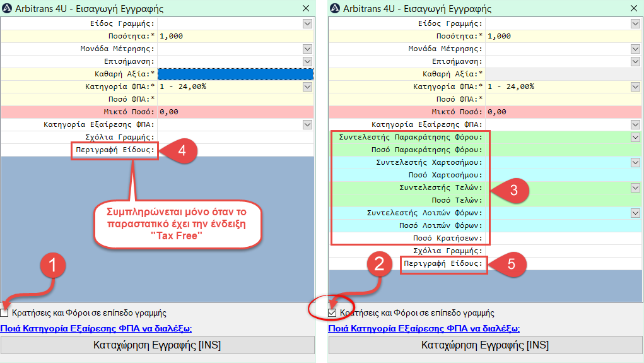This screenshot has height=363, width=644.
Task: Open Μονάδα Μέτρησης dropdown in left window
Action: click(x=307, y=49)
